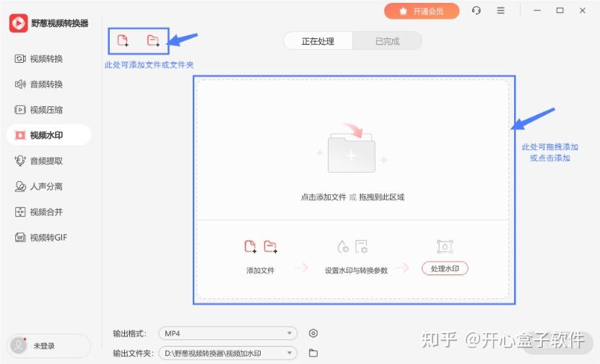Click the add folder icon above 添加文件

coord(271,246)
